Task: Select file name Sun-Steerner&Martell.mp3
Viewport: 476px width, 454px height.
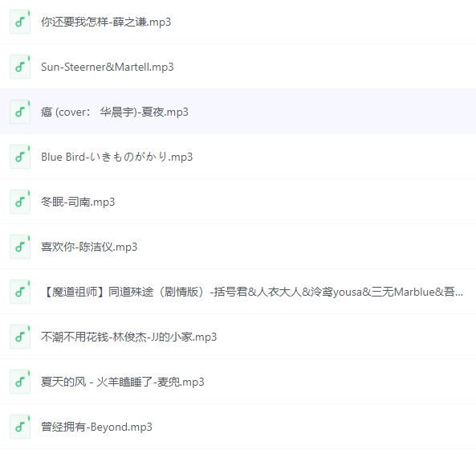Action: click(108, 67)
